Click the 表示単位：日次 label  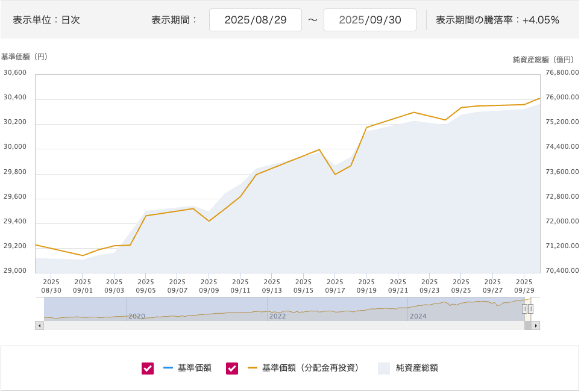[x=46, y=20]
